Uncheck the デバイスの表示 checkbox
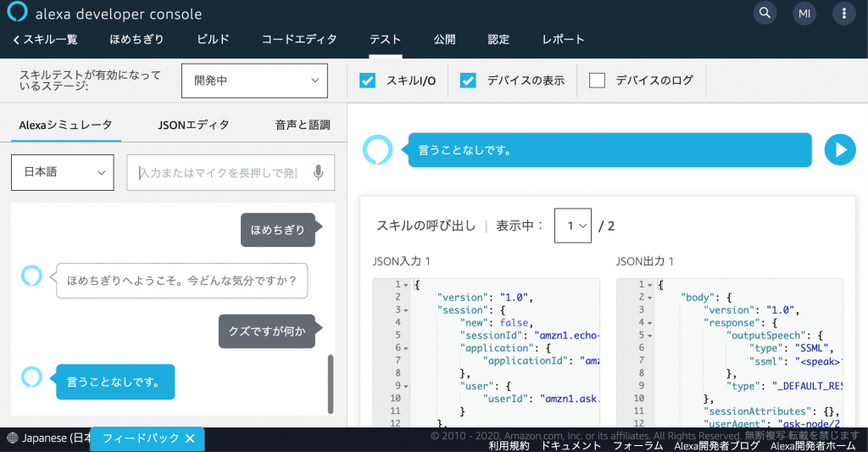The image size is (868, 452). (x=468, y=81)
